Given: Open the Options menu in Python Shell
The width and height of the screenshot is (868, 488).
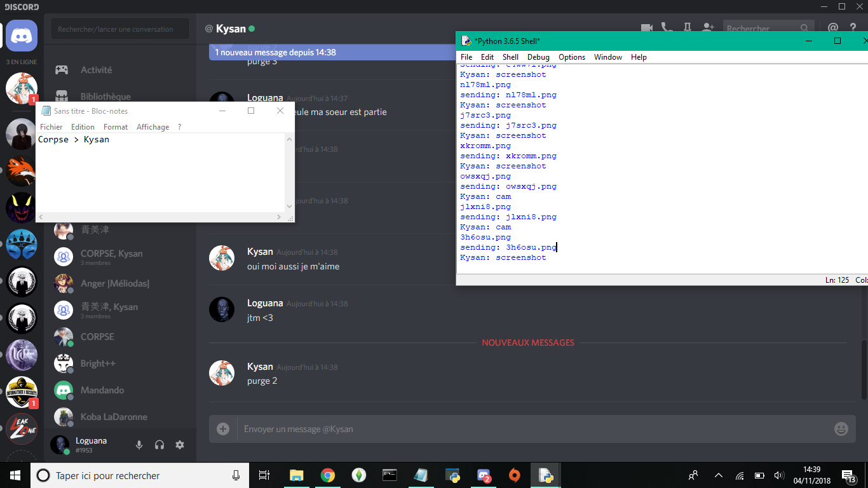Looking at the screenshot, I should point(572,57).
